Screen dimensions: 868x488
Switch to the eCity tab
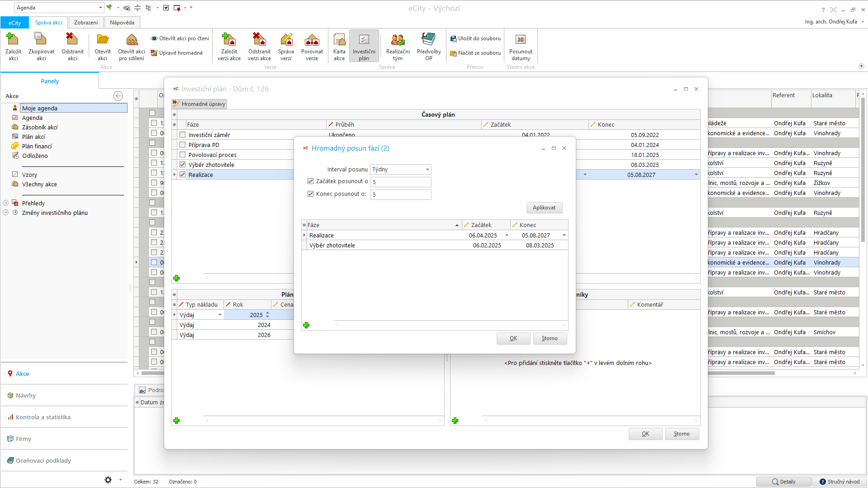pyautogui.click(x=15, y=23)
